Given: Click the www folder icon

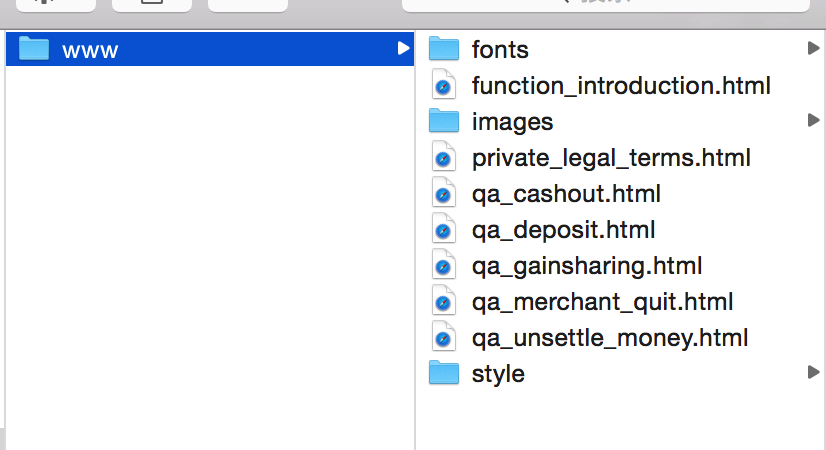Looking at the screenshot, I should pyautogui.click(x=34, y=49).
